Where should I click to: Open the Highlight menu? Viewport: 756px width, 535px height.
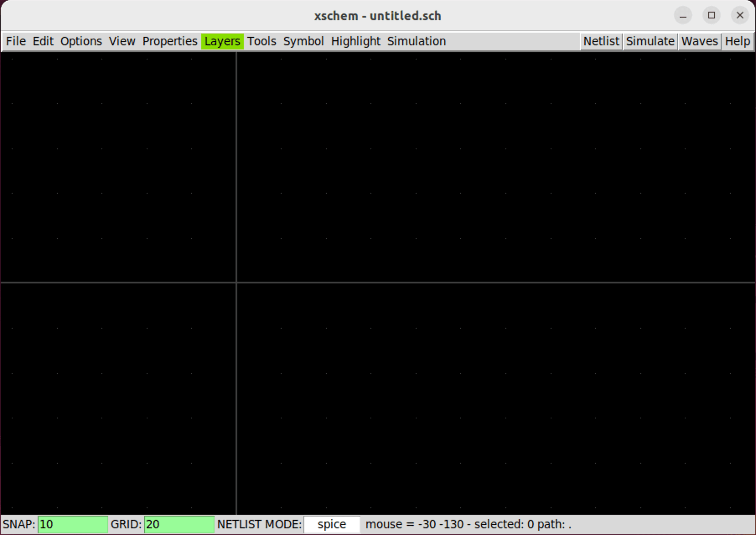[x=355, y=42]
